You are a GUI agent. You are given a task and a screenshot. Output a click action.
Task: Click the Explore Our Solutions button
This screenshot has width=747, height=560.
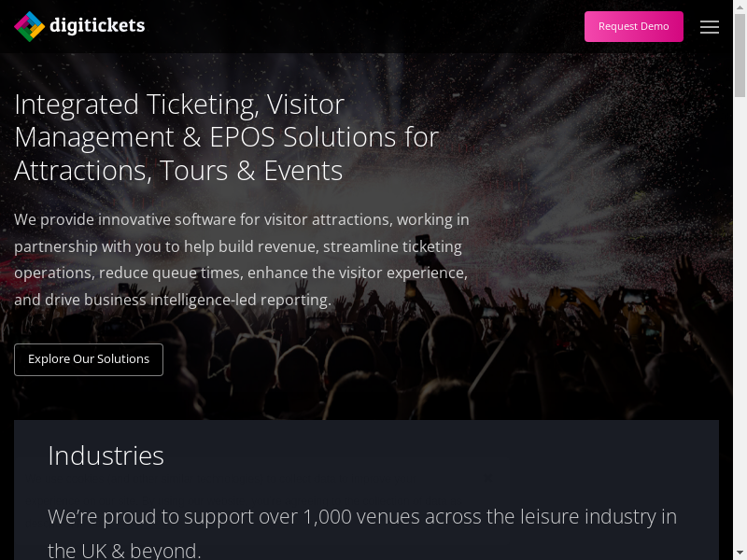point(89,359)
